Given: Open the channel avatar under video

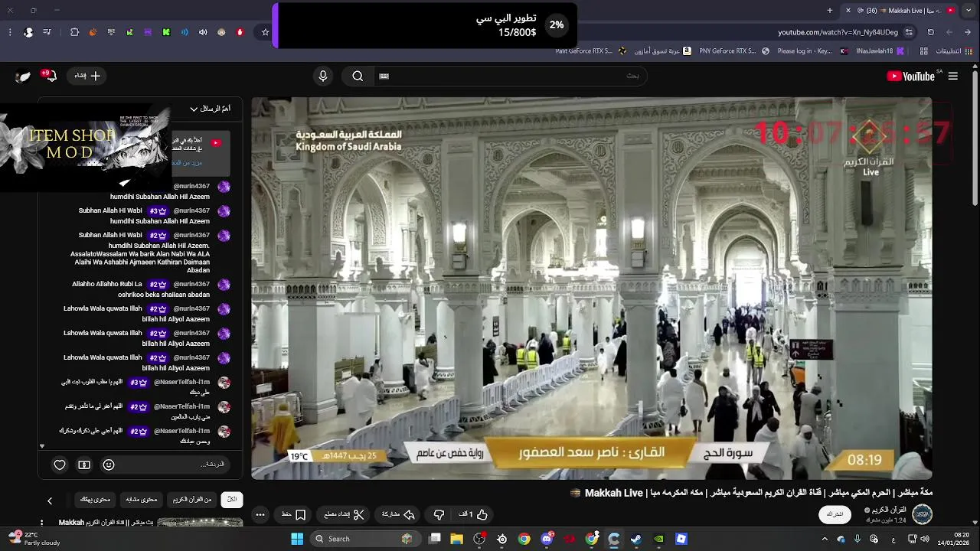Looking at the screenshot, I should tap(922, 514).
